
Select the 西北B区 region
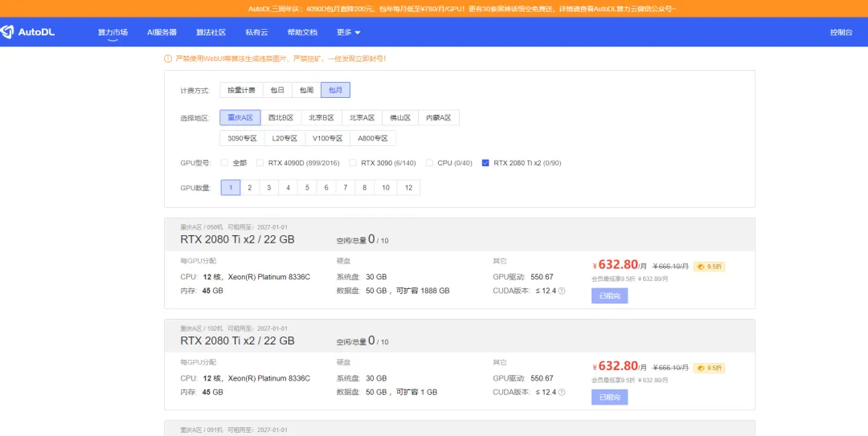[280, 118]
